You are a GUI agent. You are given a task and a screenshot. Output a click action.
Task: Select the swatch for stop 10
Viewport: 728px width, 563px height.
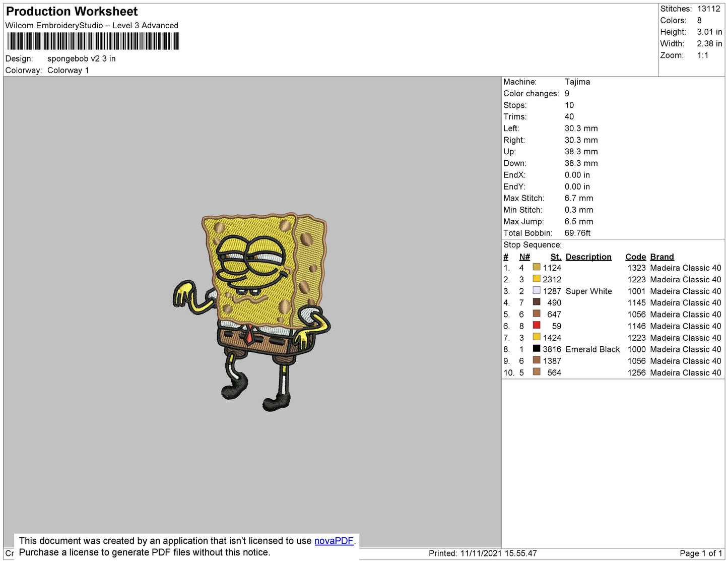[537, 372]
